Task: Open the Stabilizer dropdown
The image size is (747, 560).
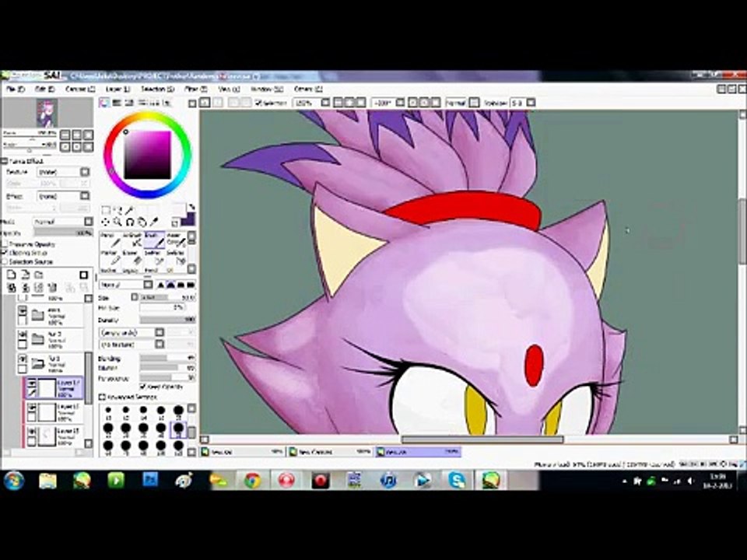Action: (x=531, y=103)
